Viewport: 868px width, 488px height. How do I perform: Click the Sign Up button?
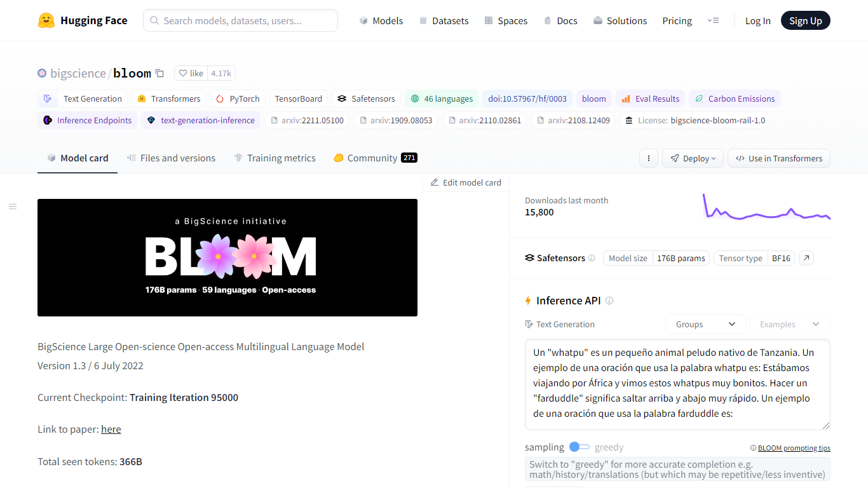805,21
